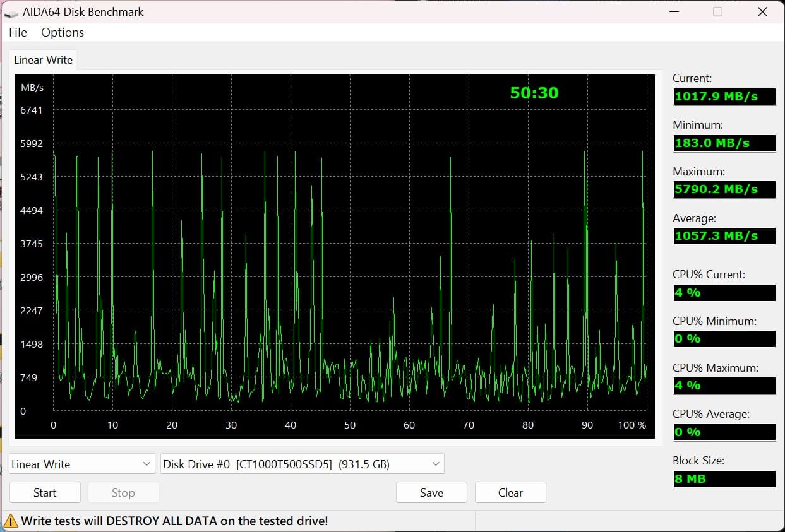Viewport: 785px width, 532px height.
Task: Click the 2996 label on graph axis
Action: click(32, 277)
